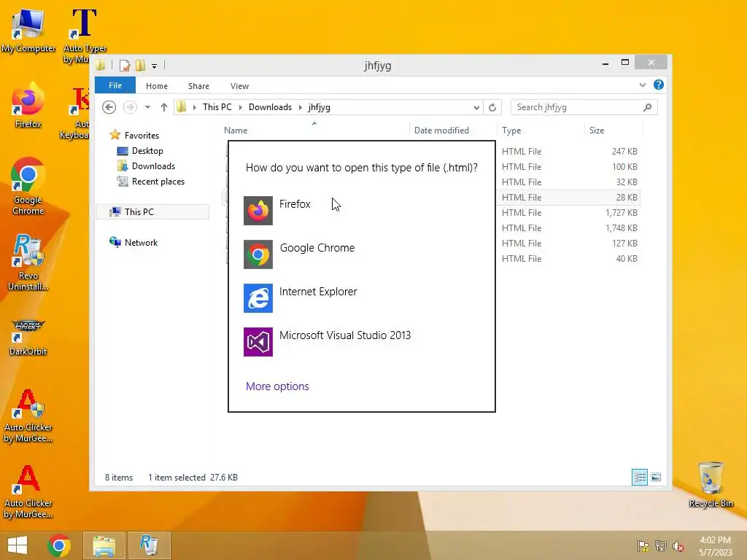Click the search magnifier icon
The width and height of the screenshot is (747, 560).
tap(647, 107)
